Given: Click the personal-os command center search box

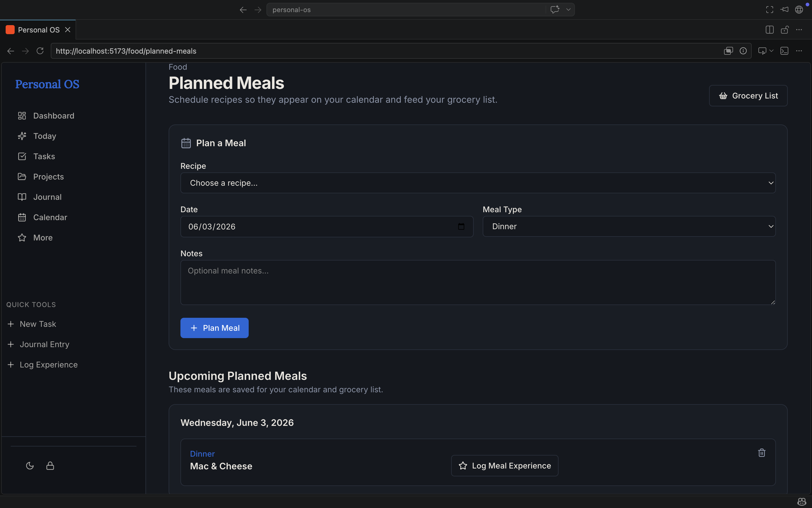Looking at the screenshot, I should (406, 10).
